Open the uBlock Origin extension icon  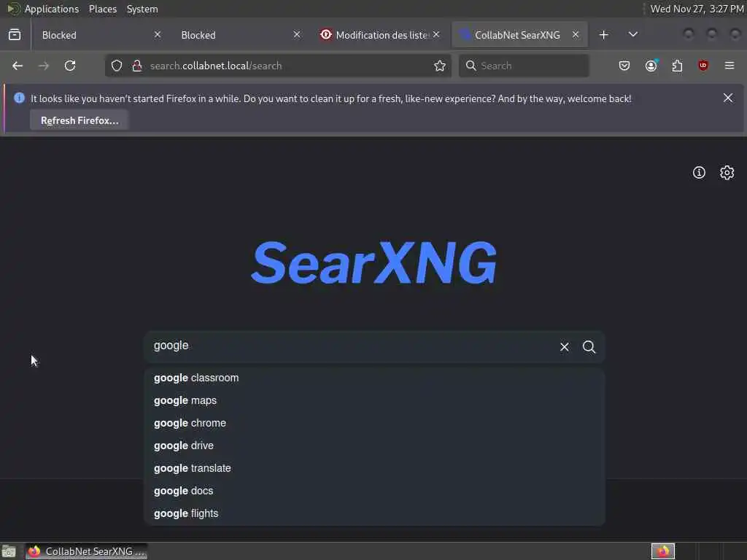click(703, 66)
